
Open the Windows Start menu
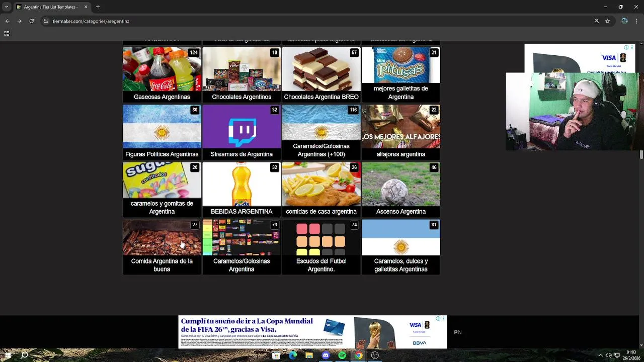8,355
